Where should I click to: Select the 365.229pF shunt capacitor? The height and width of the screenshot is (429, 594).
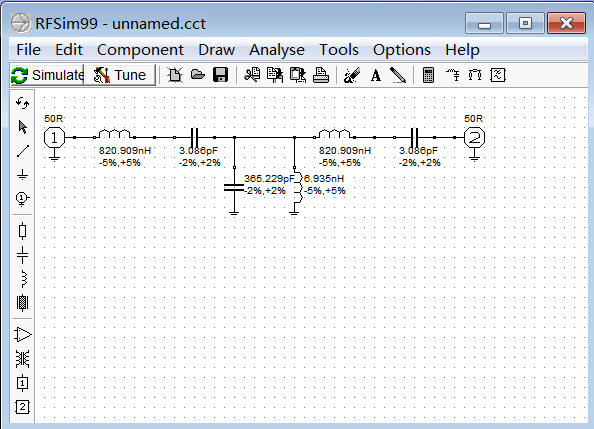click(234, 188)
